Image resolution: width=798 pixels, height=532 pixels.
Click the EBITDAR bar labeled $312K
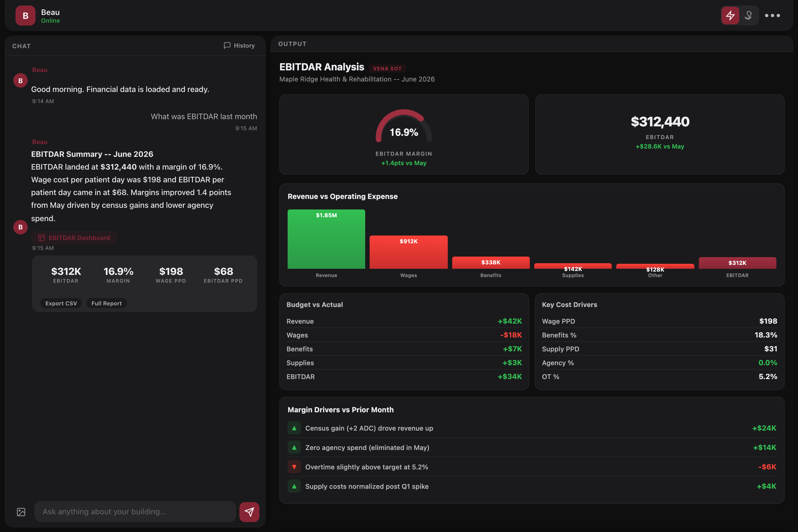pyautogui.click(x=737, y=263)
